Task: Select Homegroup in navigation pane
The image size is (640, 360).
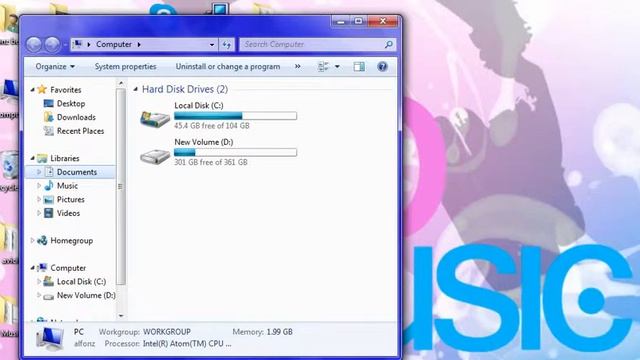Action: coord(71,241)
